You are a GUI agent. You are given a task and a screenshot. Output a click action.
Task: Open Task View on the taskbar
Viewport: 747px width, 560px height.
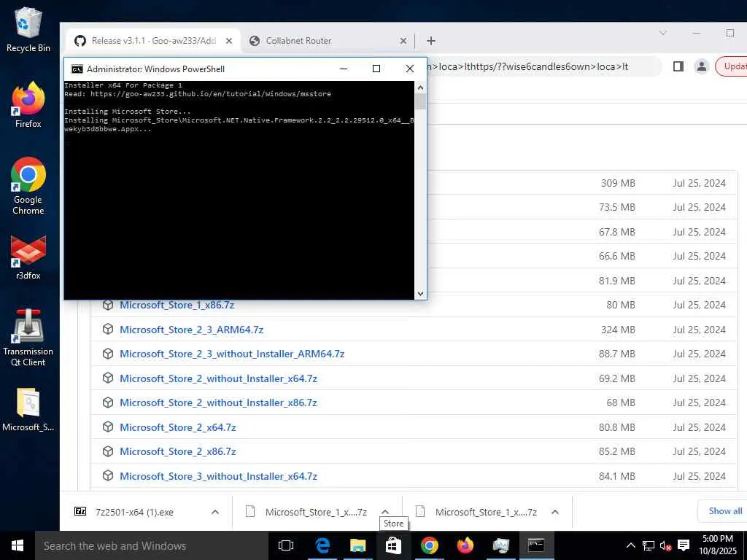click(286, 545)
